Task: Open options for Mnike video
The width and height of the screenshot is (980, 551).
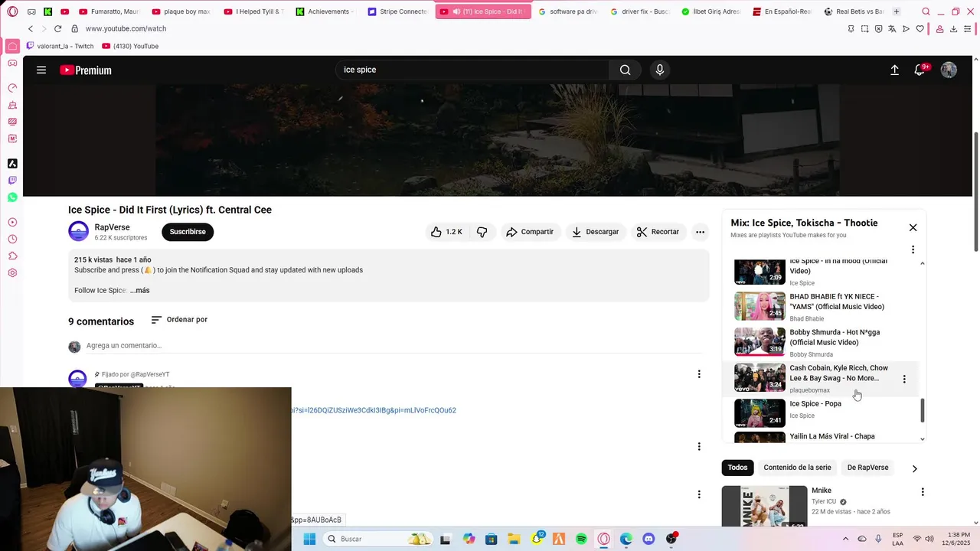Action: 923,492
